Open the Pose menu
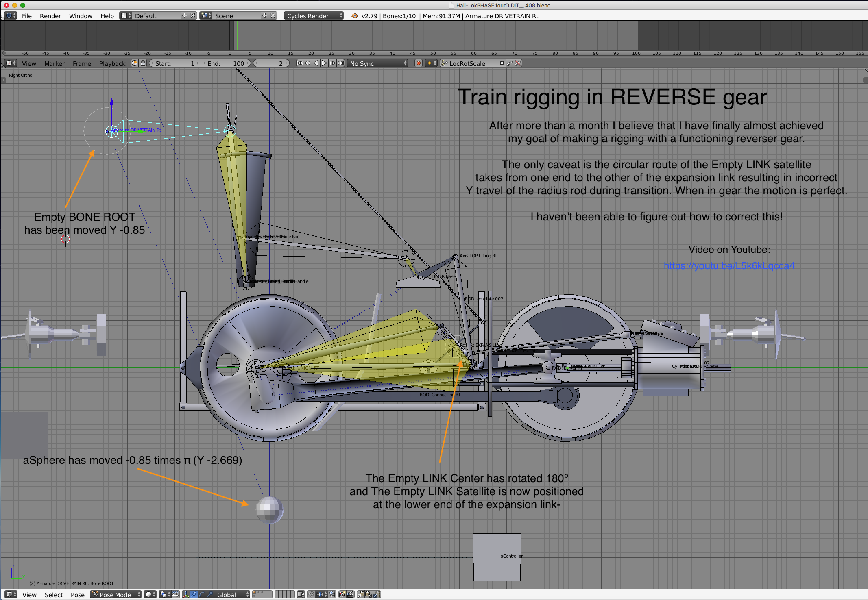The height and width of the screenshot is (600, 868). (x=78, y=595)
